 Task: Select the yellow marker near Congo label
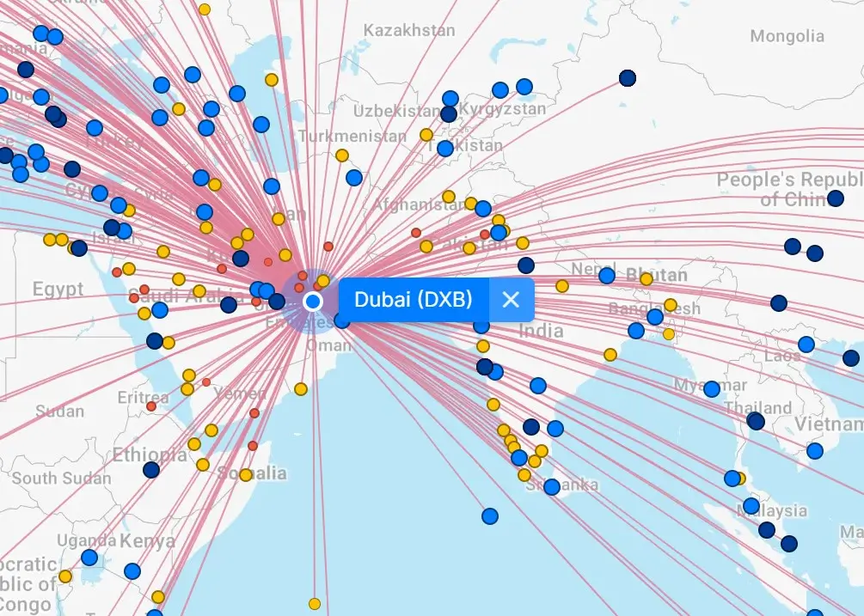(x=65, y=576)
